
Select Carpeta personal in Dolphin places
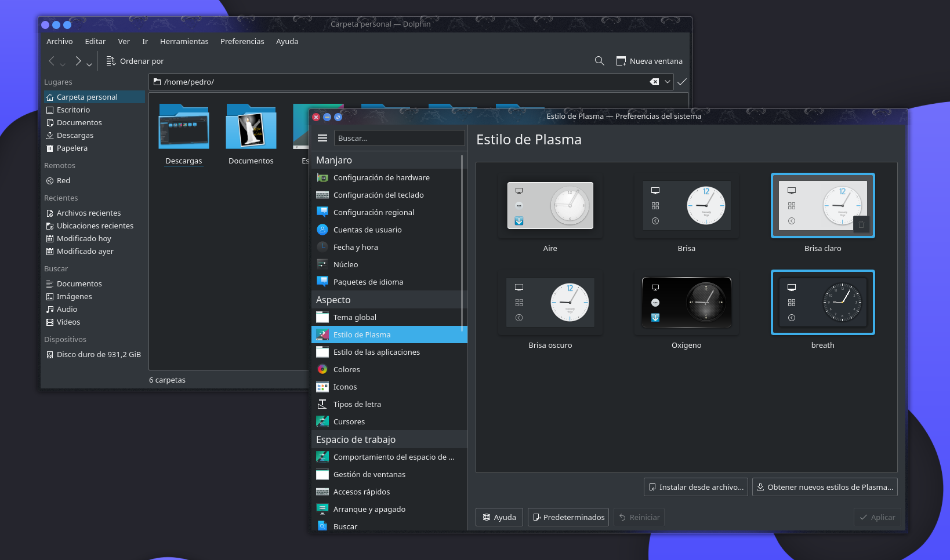point(94,97)
